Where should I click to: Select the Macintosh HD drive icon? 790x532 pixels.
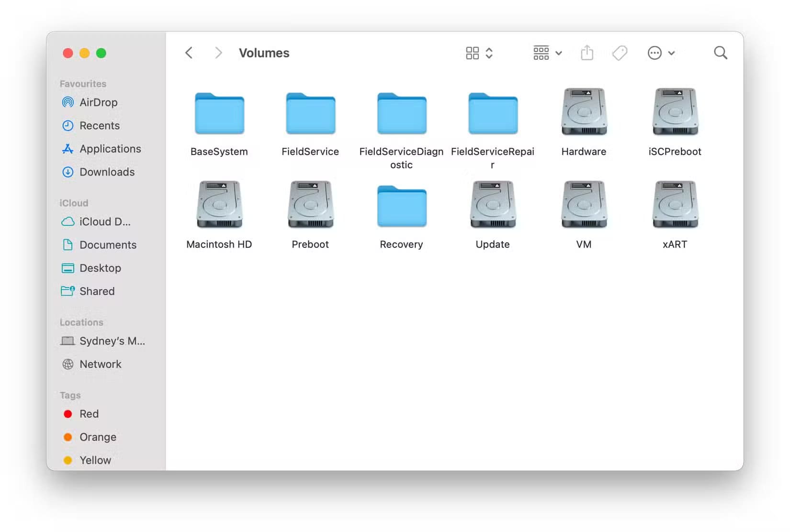coord(219,205)
